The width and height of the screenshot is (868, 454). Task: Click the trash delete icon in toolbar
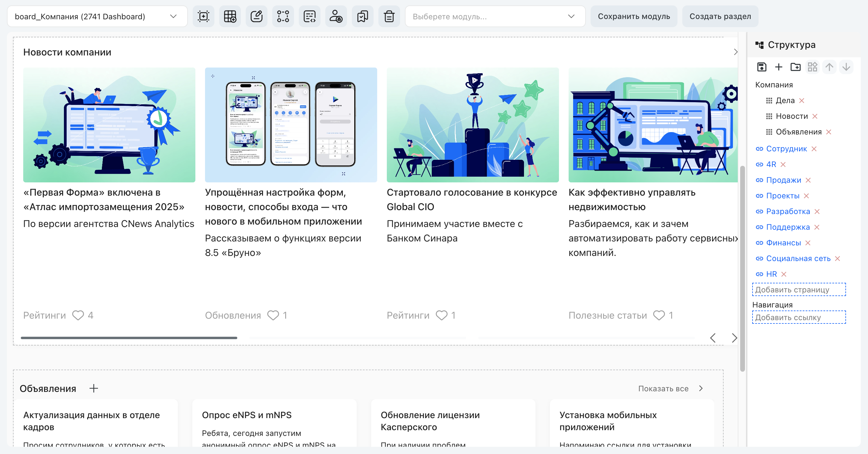[x=389, y=16]
